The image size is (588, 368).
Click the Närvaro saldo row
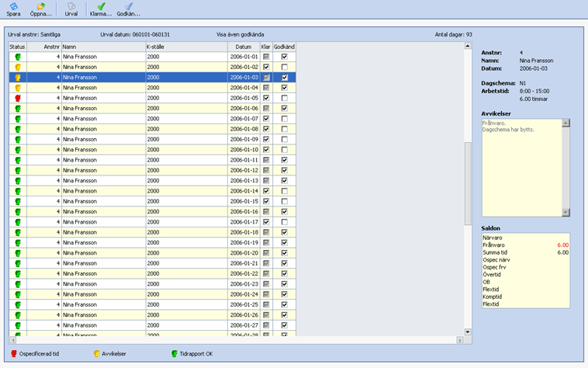(525, 238)
